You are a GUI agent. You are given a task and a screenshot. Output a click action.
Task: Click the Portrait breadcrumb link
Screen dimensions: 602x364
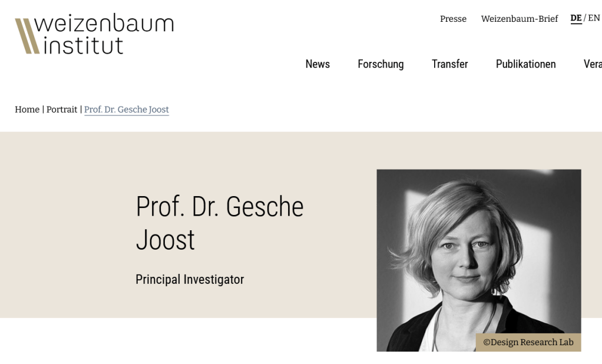(x=62, y=110)
